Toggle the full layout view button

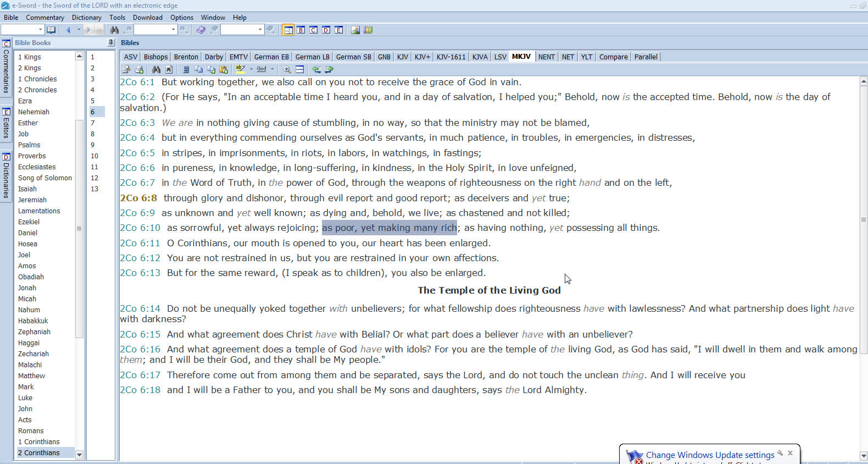(x=288, y=30)
